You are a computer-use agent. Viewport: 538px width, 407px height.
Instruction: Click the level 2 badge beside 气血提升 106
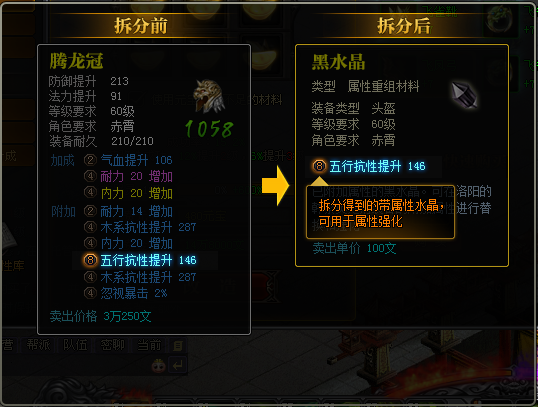(x=91, y=160)
